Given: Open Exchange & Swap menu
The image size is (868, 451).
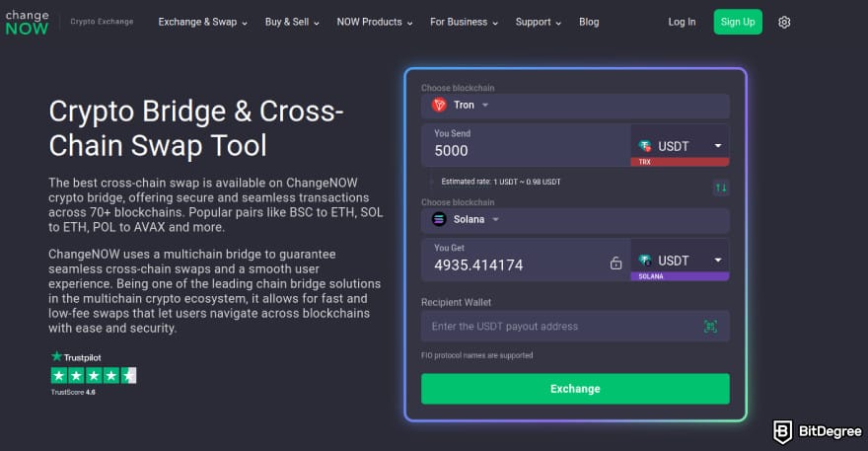Looking at the screenshot, I should pos(202,22).
